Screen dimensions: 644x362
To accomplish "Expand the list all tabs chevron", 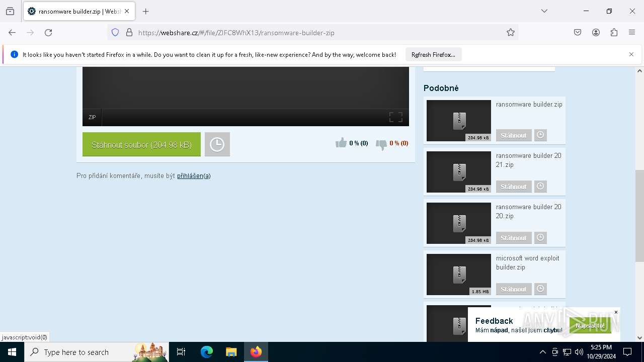I will click(544, 11).
